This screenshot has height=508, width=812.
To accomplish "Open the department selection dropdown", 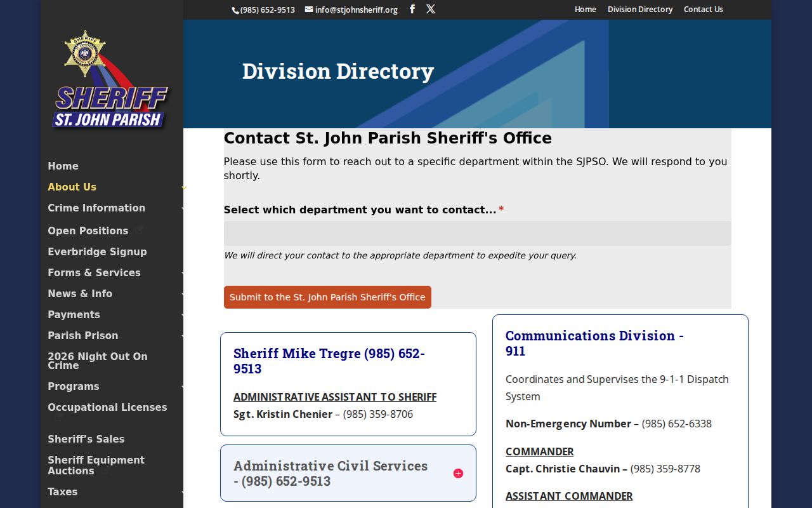I will click(x=477, y=233).
